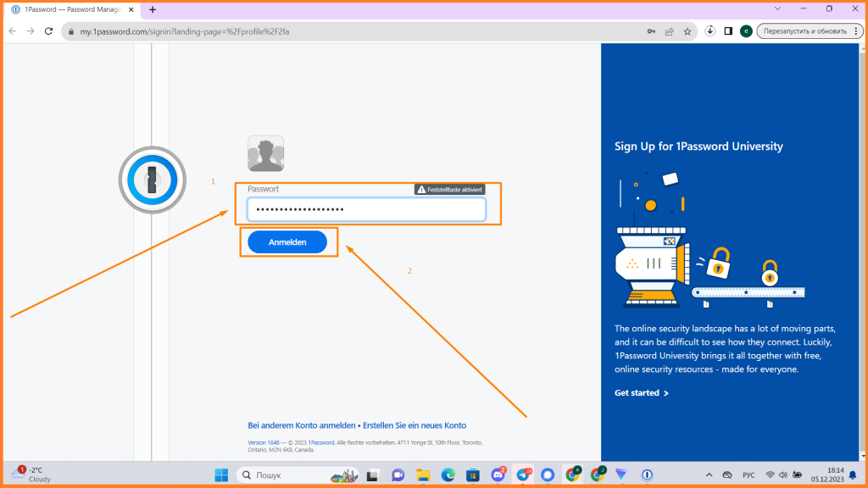Open the downloads icon in the toolbar
The width and height of the screenshot is (868, 488).
tap(709, 30)
